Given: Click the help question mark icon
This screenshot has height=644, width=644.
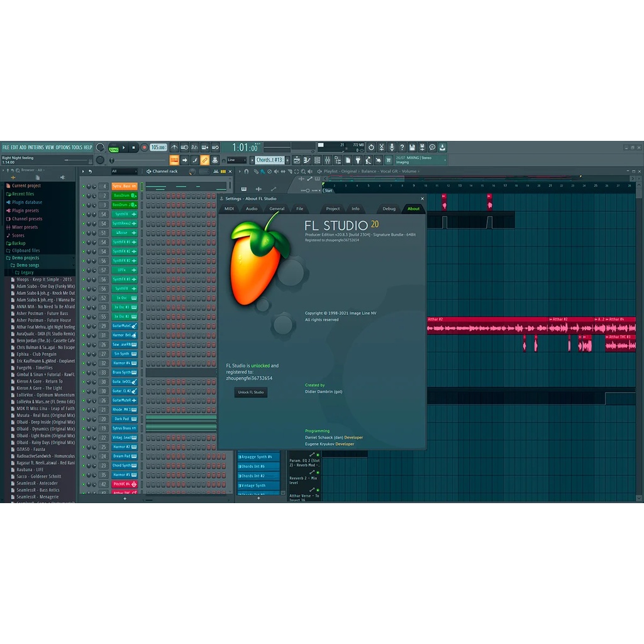Looking at the screenshot, I should point(402,147).
